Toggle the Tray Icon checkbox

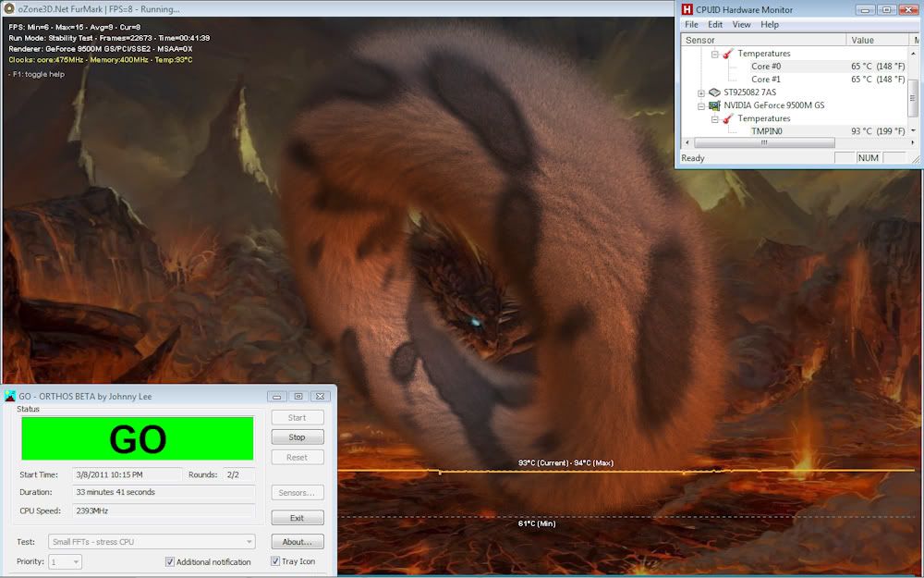(x=275, y=561)
